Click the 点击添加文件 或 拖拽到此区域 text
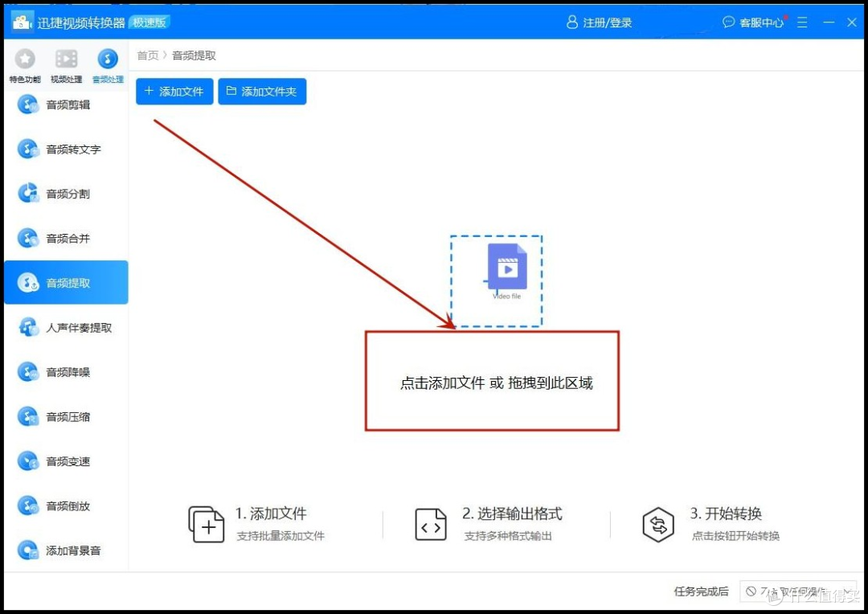The width and height of the screenshot is (868, 614). point(497,383)
